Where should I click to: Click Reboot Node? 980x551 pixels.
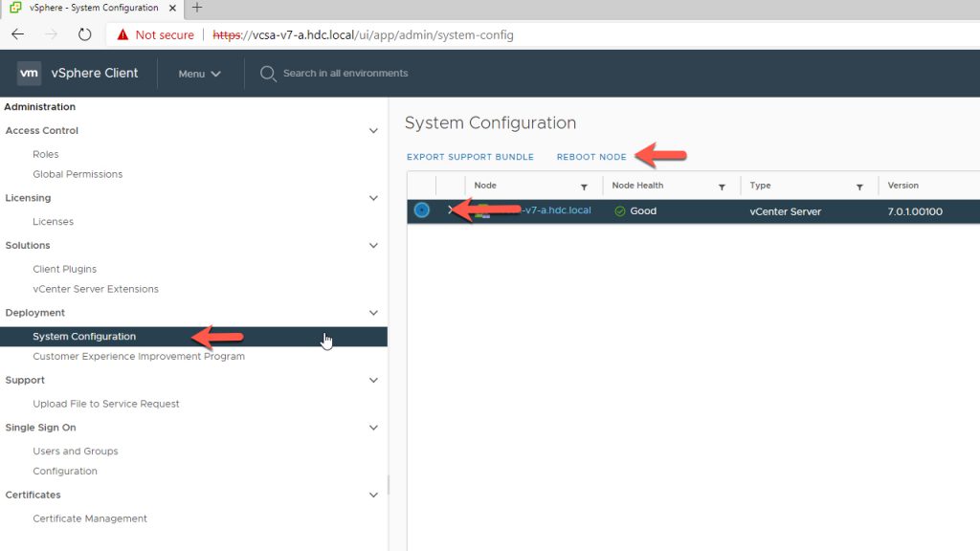(x=591, y=157)
